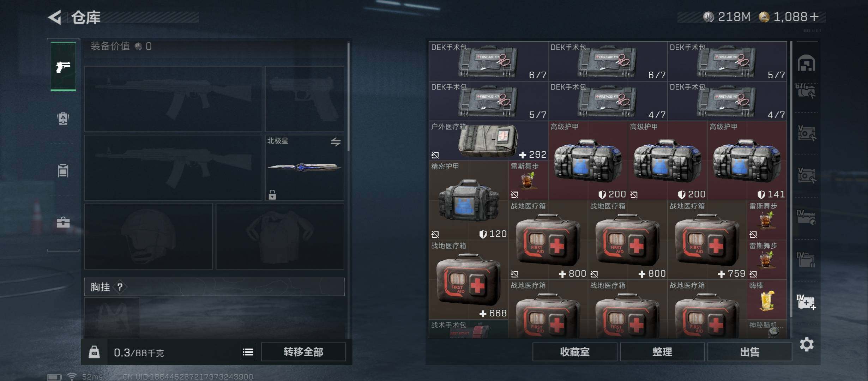This screenshot has width=868, height=381.
Task: Go back using the arrow beside 仓库
Action: click(x=55, y=17)
